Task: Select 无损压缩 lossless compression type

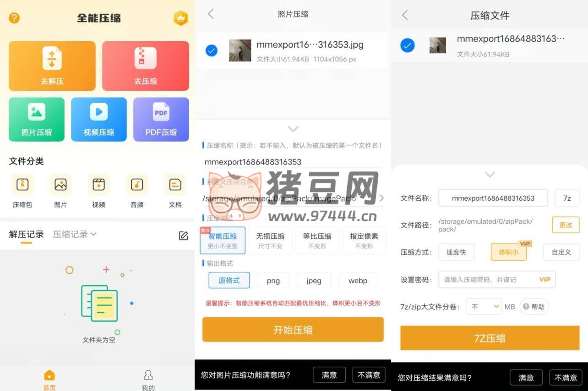Action: pos(270,240)
